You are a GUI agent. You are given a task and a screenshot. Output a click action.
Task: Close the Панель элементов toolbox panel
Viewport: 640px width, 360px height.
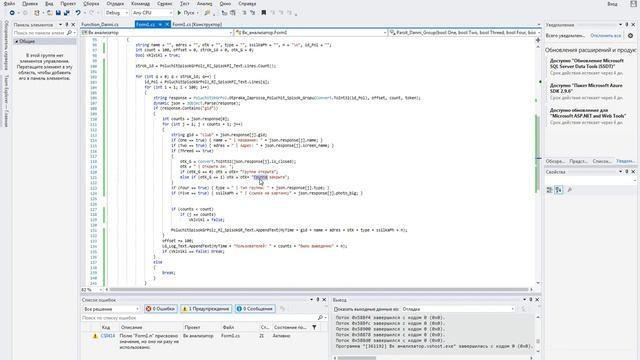coord(73,25)
